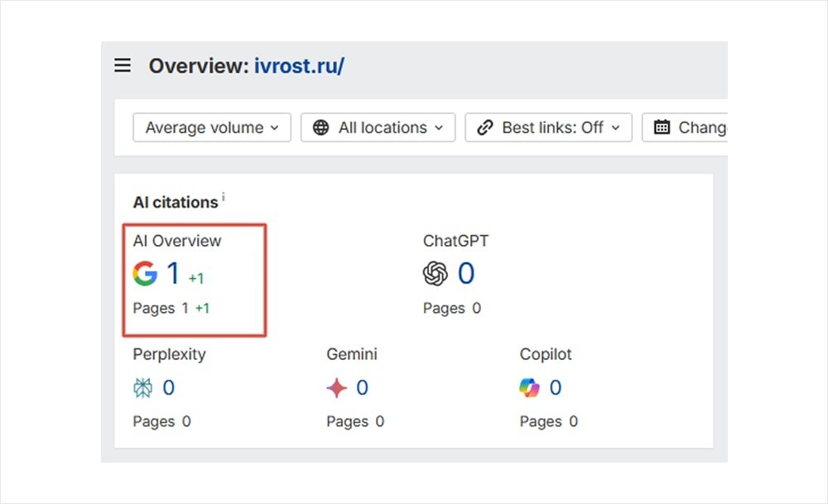Click the globe icon in All locations filter

321,127
